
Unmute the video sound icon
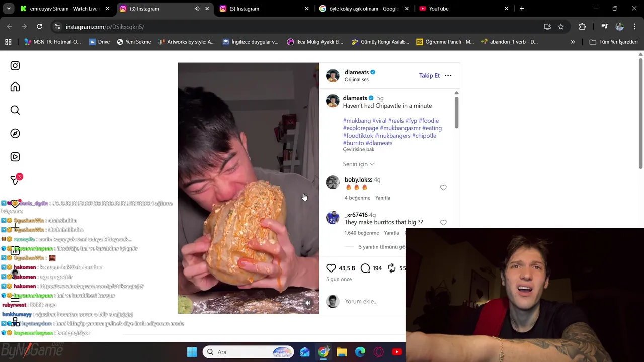[x=308, y=303]
